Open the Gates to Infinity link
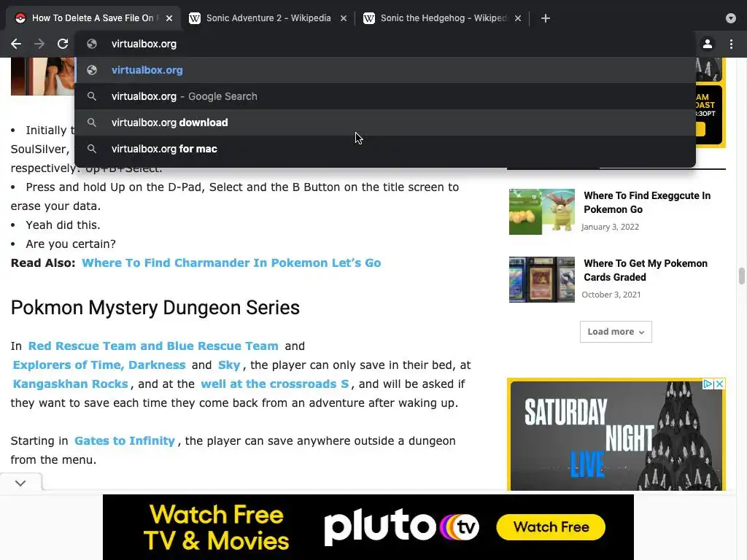The width and height of the screenshot is (747, 560). point(125,441)
